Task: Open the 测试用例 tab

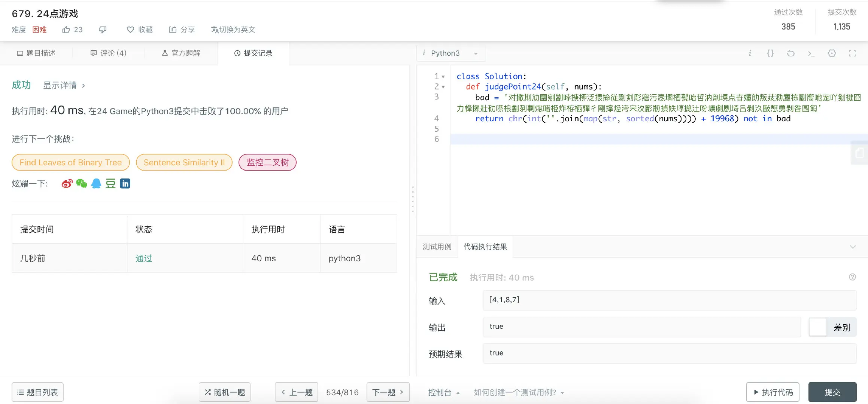Action: click(x=437, y=247)
